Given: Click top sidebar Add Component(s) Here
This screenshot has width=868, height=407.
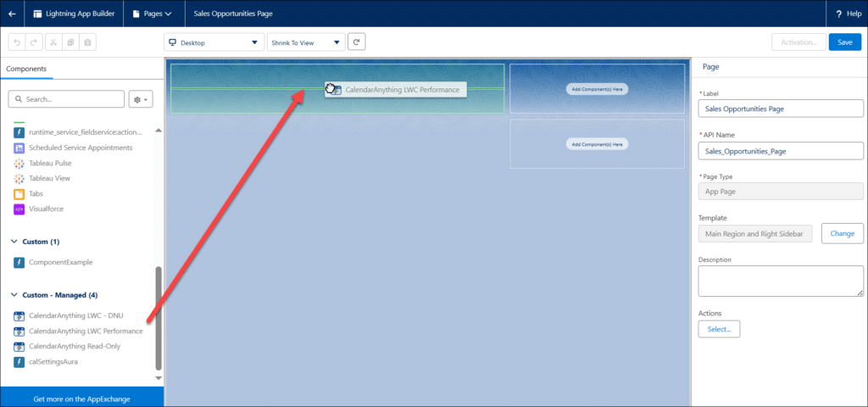Looking at the screenshot, I should (597, 89).
